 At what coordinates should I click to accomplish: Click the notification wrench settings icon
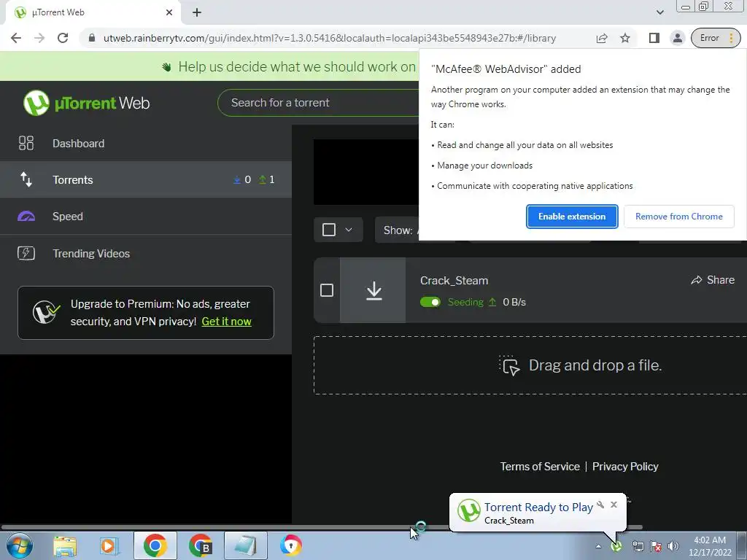[x=600, y=505]
